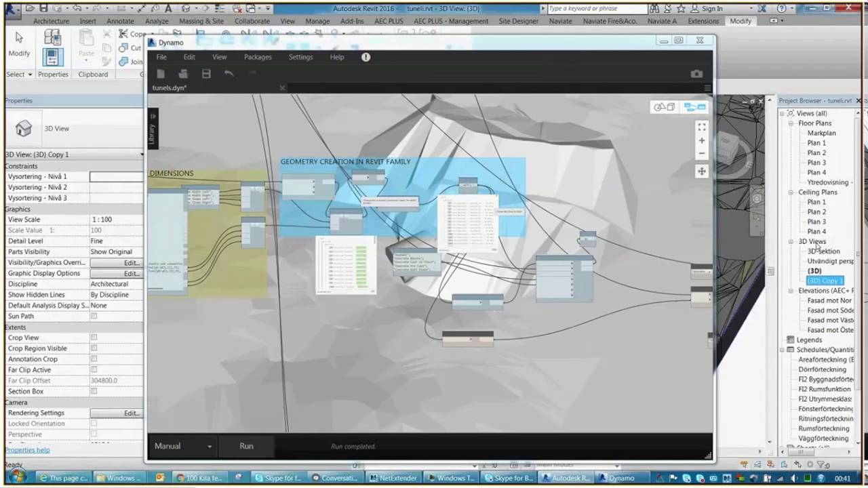Toggle the Section Box checkbox
Viewport: 868px width, 488px height.
(x=94, y=391)
